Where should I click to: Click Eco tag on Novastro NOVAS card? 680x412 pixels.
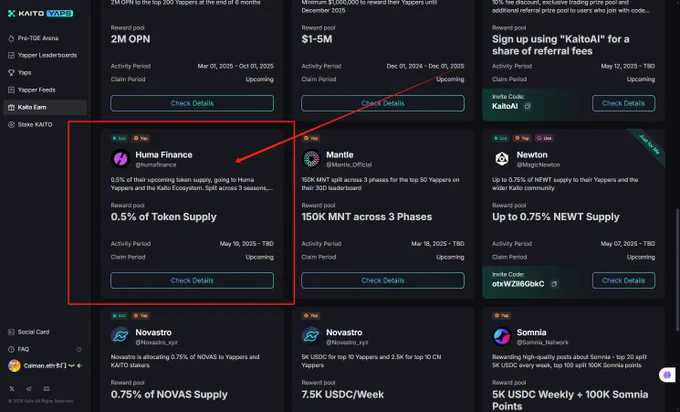(119, 316)
